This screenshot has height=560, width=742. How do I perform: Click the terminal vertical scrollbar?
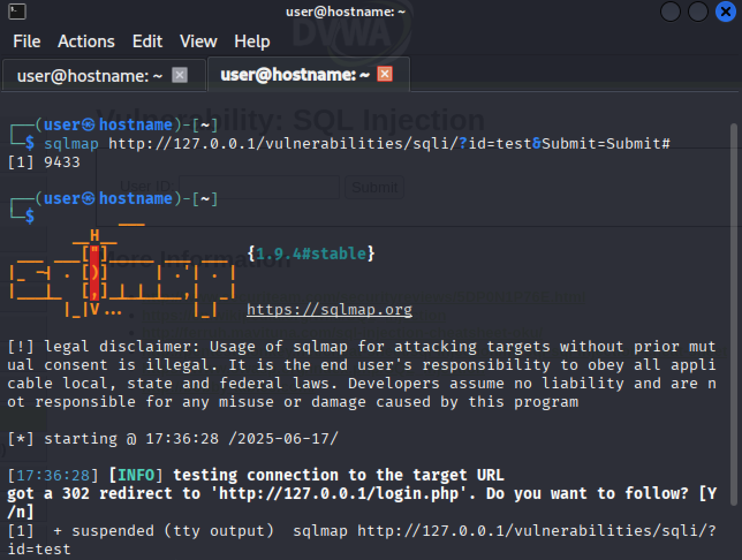click(x=733, y=314)
